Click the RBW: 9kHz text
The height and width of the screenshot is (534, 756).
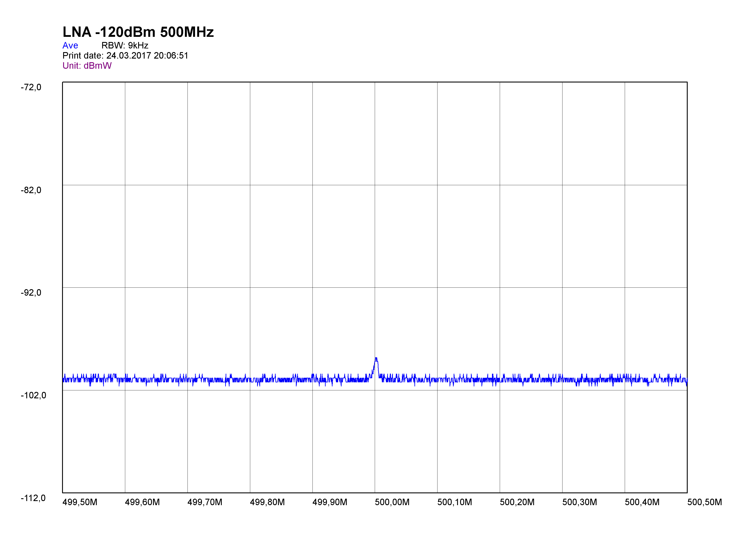click(125, 45)
